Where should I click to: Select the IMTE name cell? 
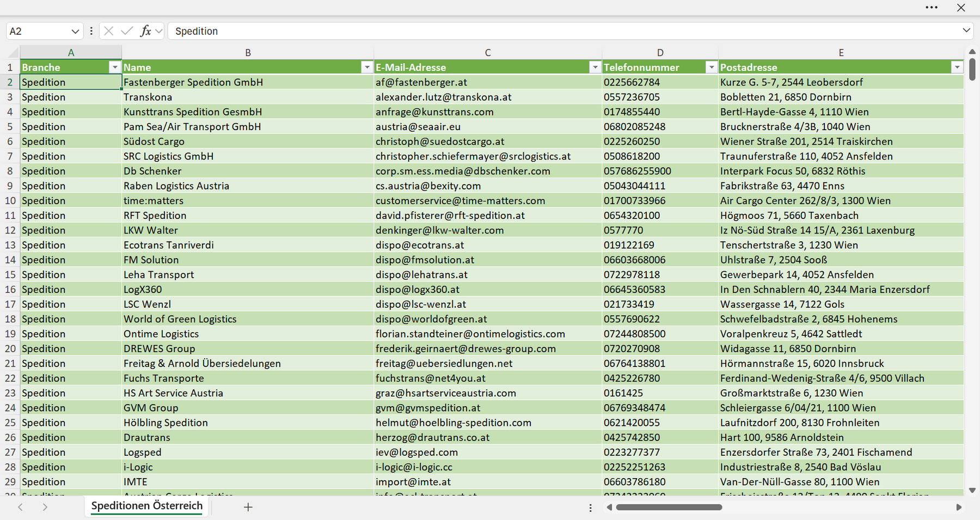248,482
